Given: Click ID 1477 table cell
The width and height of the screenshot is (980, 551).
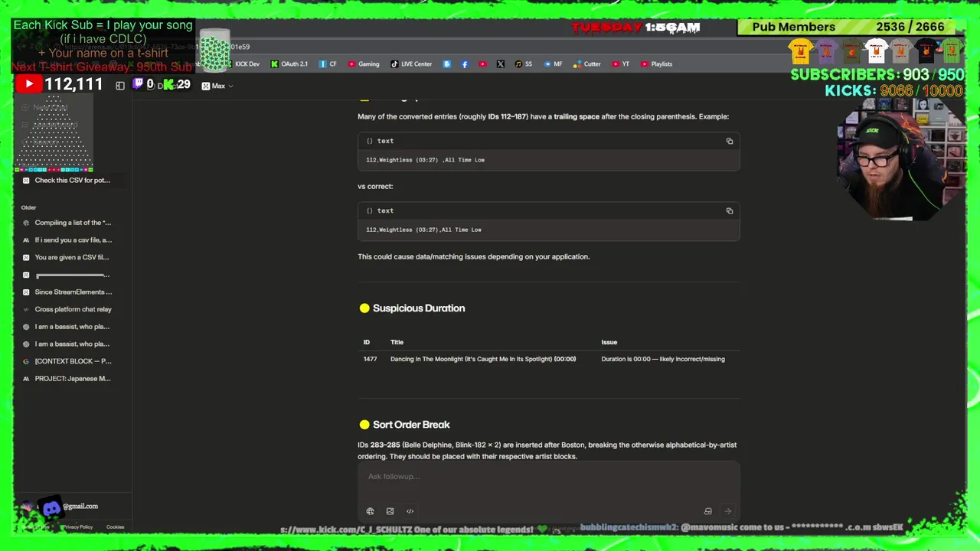Looking at the screenshot, I should 370,359.
